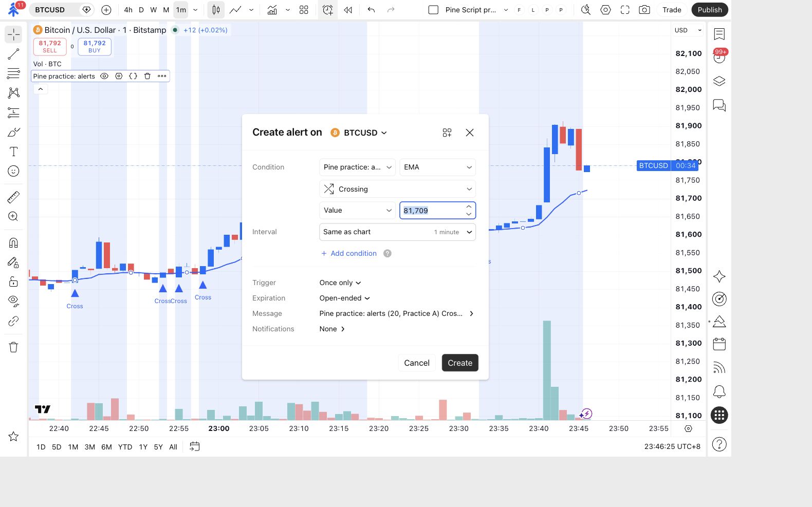Select the trend line drawing tool
This screenshot has height=507, width=812.
pos(13,54)
